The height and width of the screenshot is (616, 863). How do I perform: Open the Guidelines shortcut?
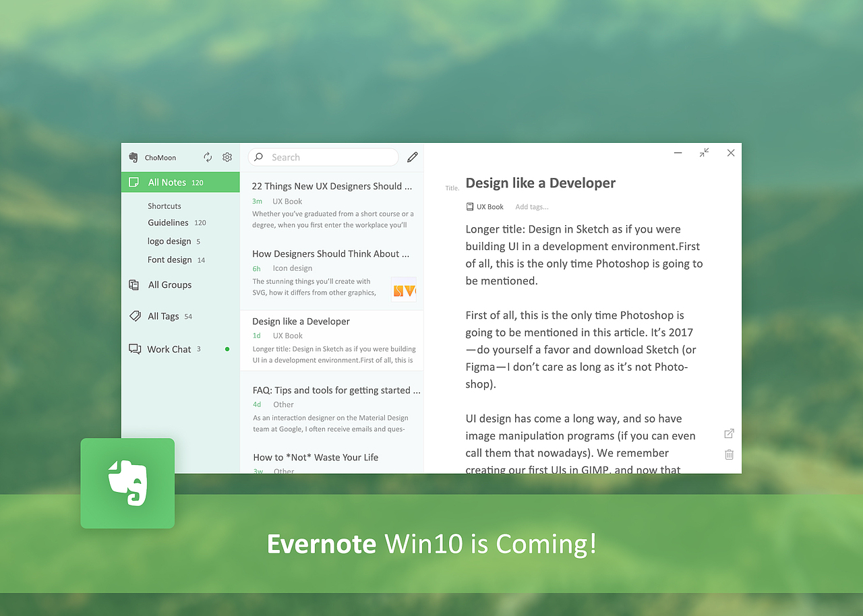coord(168,222)
